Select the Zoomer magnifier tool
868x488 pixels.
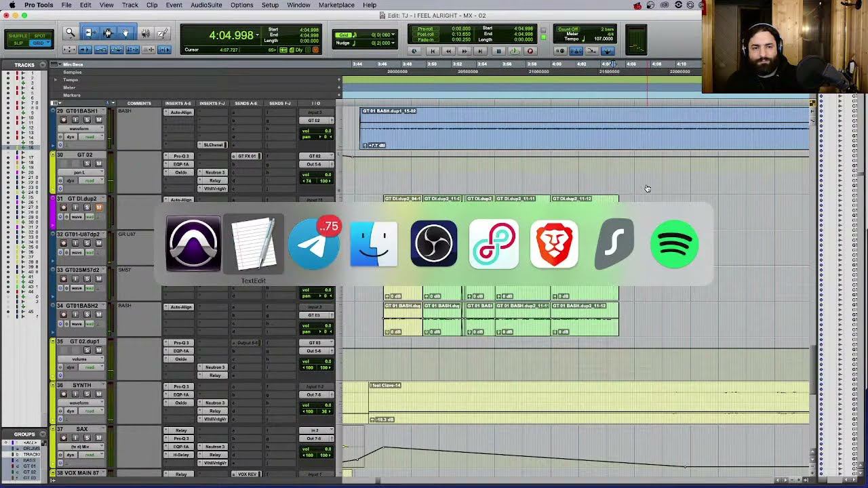click(70, 33)
